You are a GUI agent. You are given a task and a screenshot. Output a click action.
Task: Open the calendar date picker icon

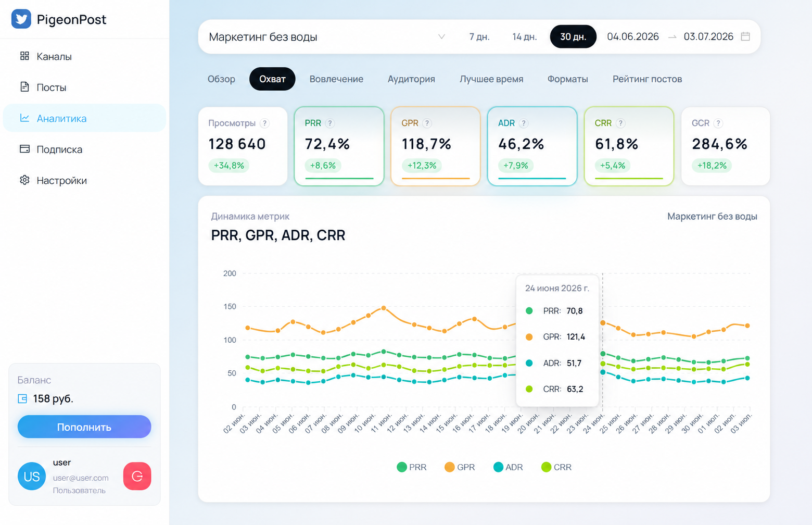coord(745,36)
